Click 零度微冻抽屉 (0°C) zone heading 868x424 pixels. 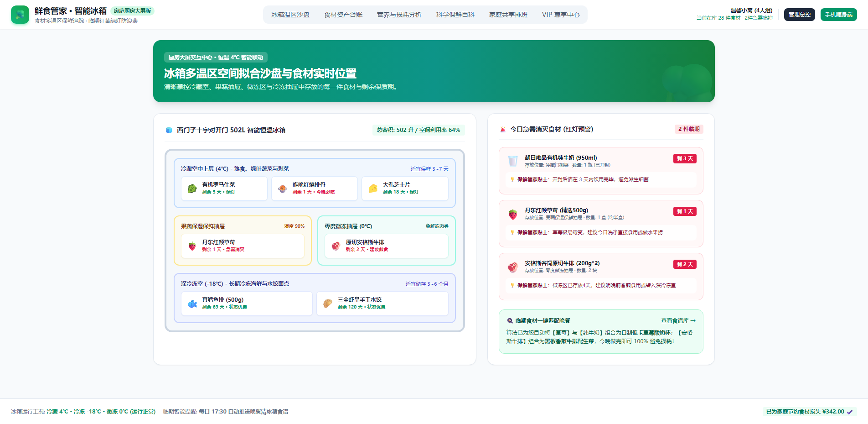(x=348, y=226)
